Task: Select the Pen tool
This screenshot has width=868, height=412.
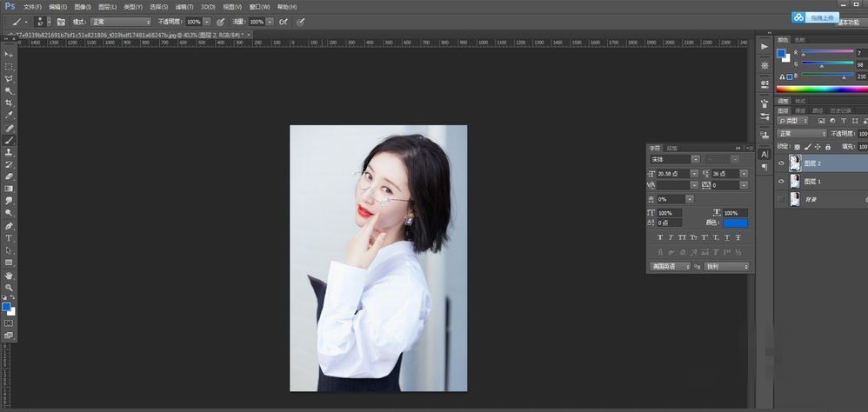Action: coord(10,225)
